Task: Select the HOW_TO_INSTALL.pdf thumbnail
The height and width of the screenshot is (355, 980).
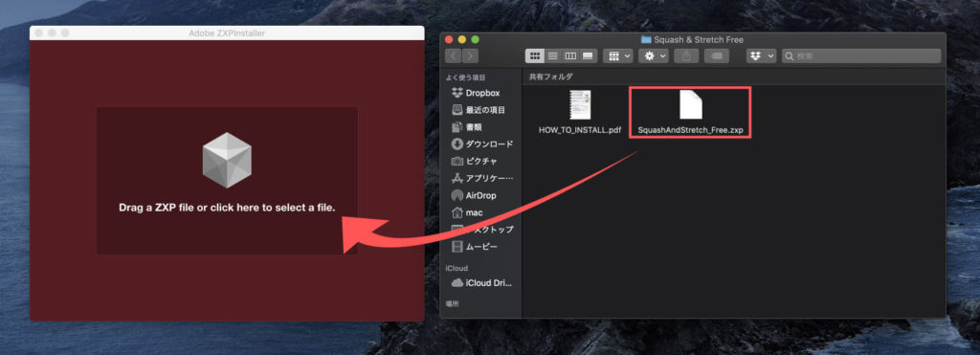Action: point(579,104)
